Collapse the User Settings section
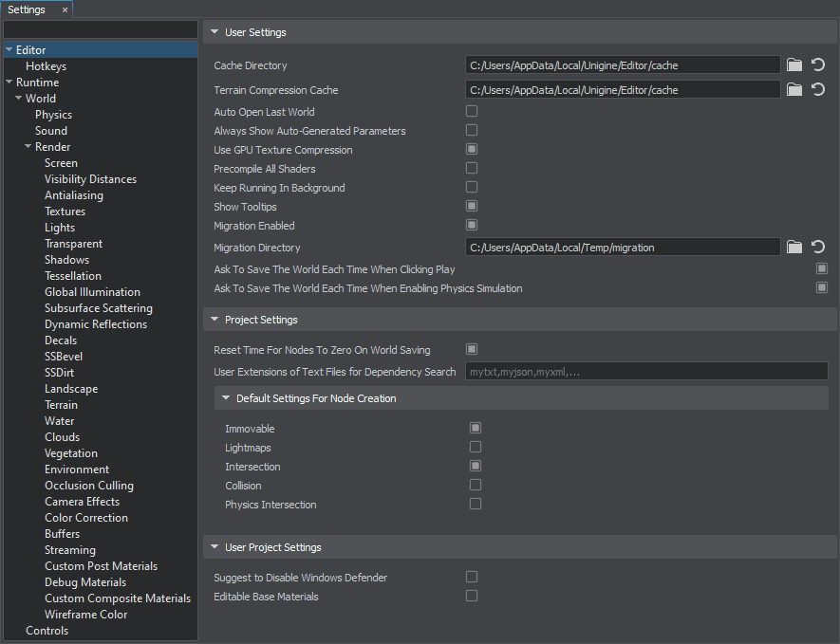 pos(215,32)
